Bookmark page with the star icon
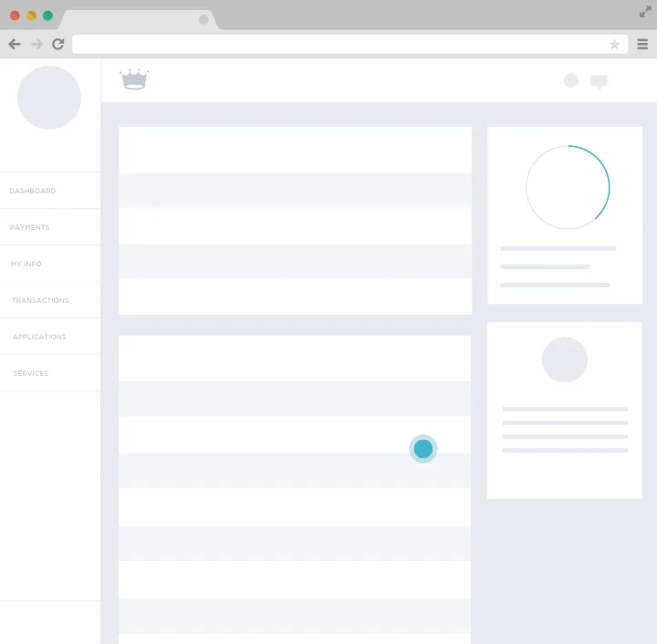Image resolution: width=657 pixels, height=644 pixels. tap(614, 44)
